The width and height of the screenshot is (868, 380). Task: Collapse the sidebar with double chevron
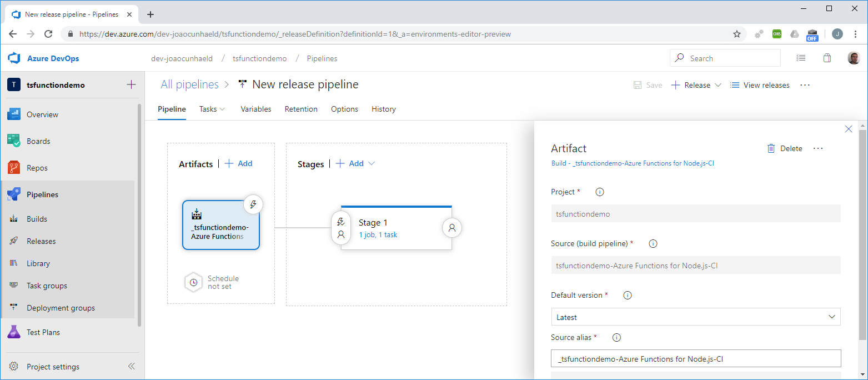pyautogui.click(x=132, y=367)
